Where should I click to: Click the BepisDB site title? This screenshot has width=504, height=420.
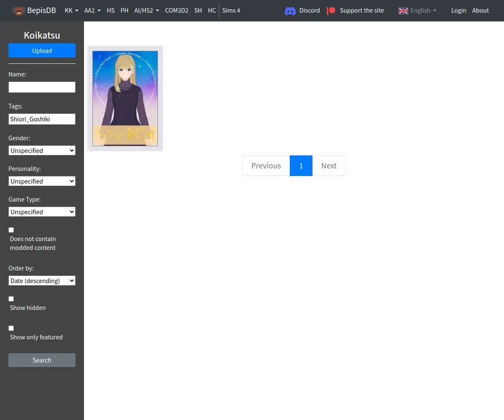click(42, 10)
